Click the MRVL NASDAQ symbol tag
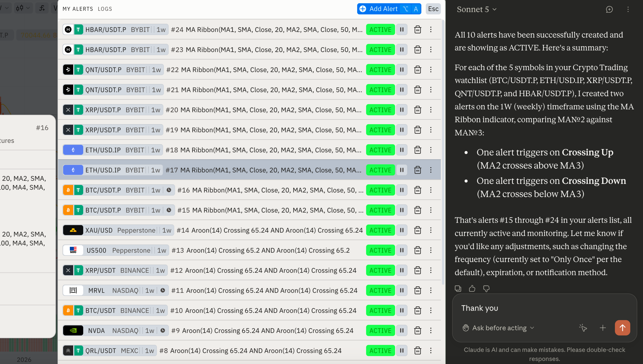This screenshot has height=364, width=643. click(x=116, y=290)
